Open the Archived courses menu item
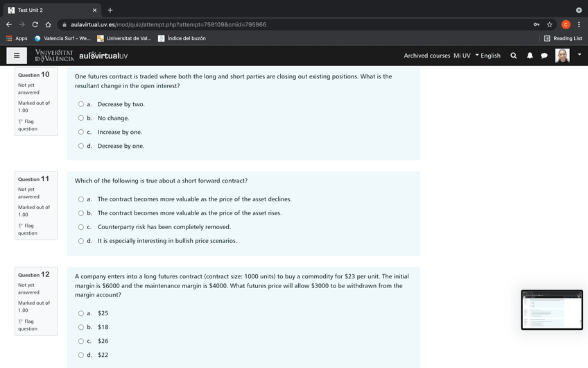Screen dimensions: 588x368 tap(426, 56)
